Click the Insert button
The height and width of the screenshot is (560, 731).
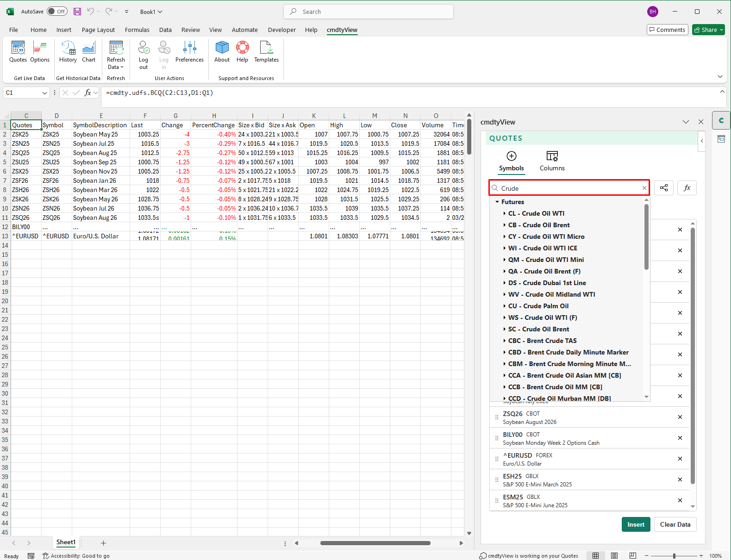click(636, 524)
